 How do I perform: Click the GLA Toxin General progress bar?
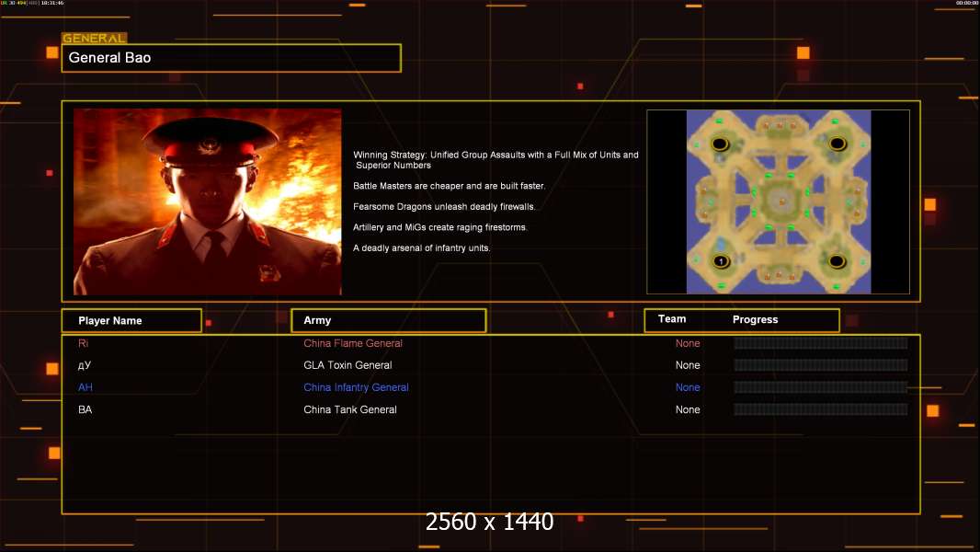click(x=821, y=365)
